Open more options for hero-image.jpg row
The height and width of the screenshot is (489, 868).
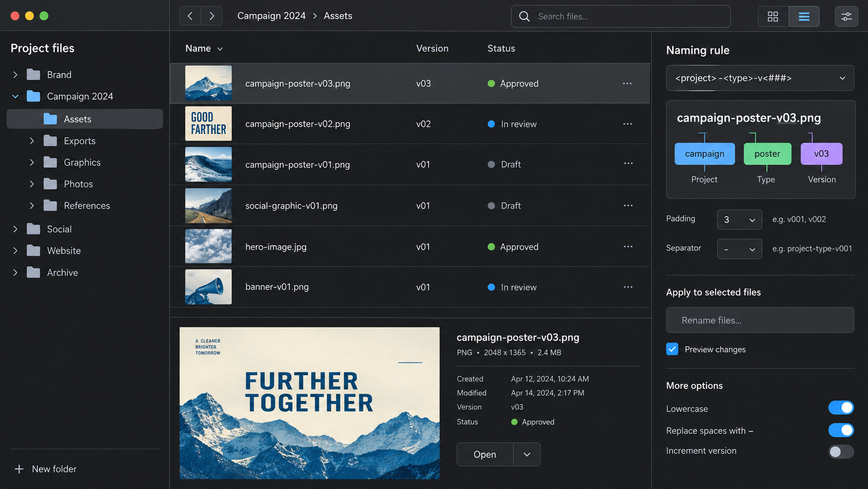(x=628, y=247)
